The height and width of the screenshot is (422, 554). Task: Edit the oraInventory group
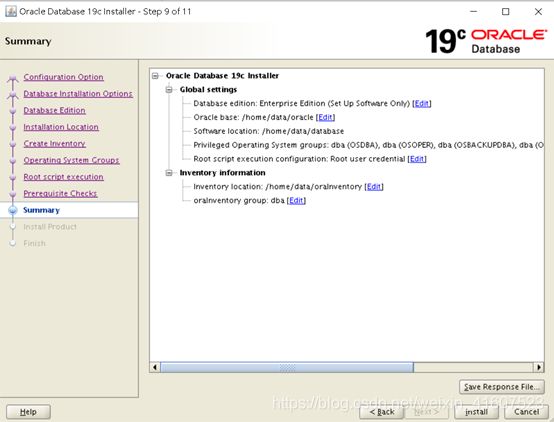(x=296, y=201)
